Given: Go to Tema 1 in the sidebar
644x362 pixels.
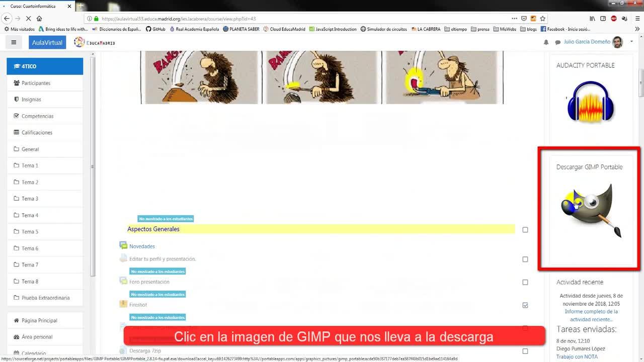Looking at the screenshot, I should (45, 165).
